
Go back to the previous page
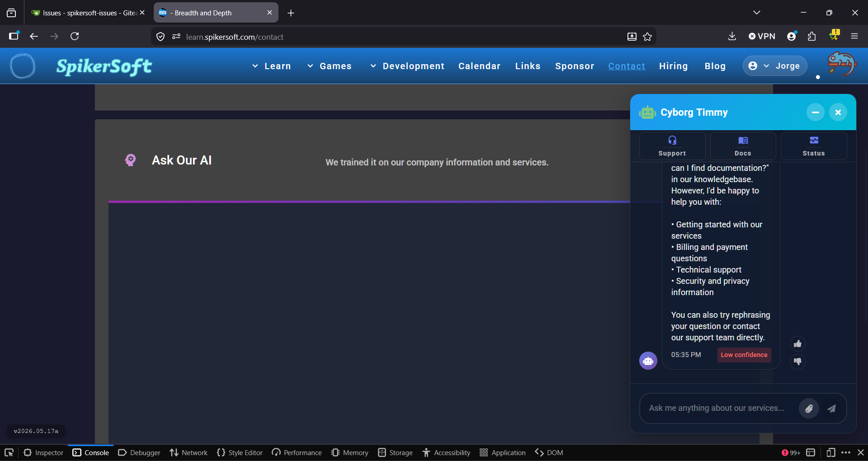34,36
